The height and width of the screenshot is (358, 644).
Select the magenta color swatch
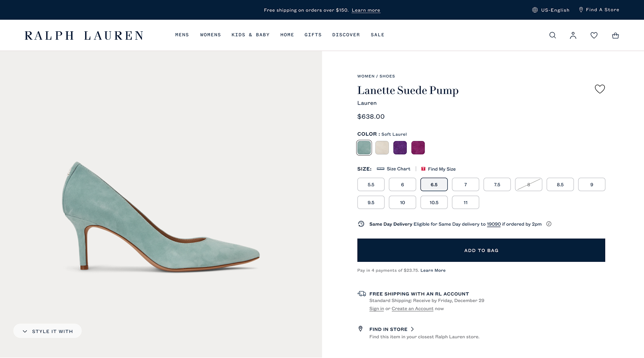coord(418,148)
